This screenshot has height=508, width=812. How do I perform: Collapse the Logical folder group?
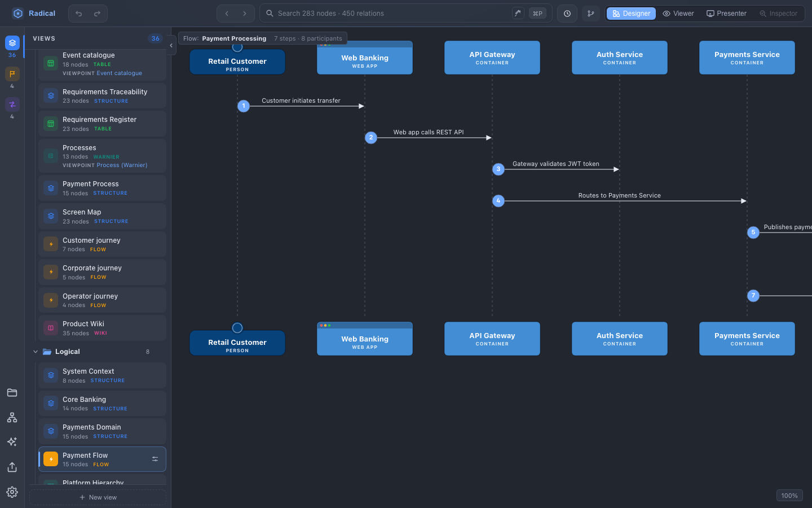(x=36, y=352)
